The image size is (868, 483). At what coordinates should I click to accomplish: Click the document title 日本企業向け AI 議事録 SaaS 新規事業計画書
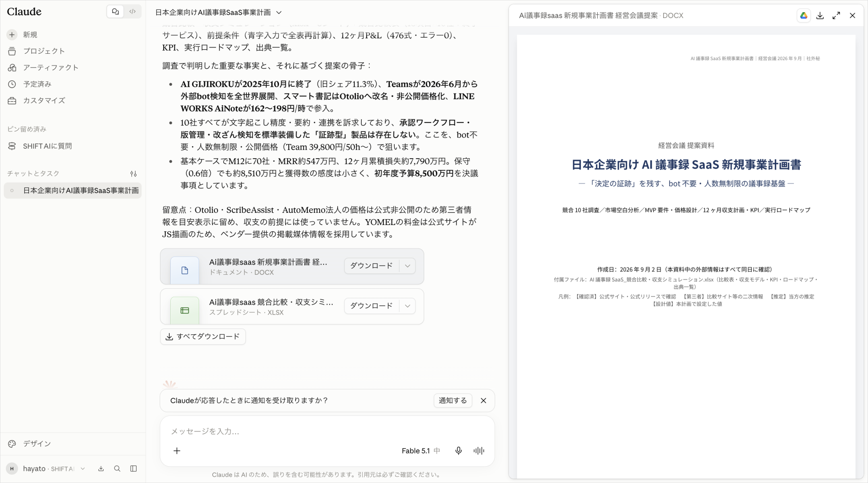click(686, 165)
